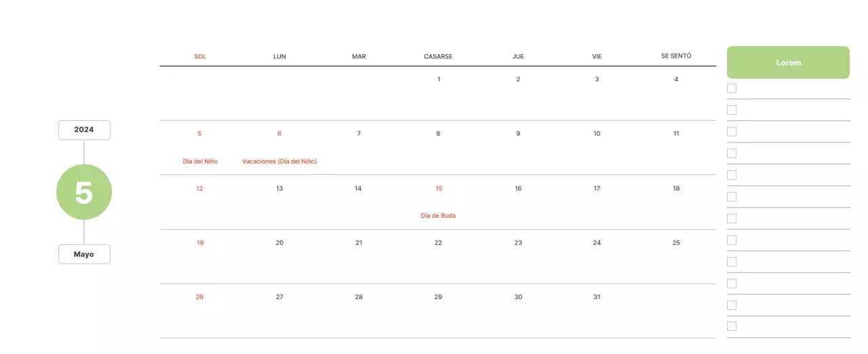Select date 20 in the calendar
Image resolution: width=868 pixels, height=354 pixels.
279,243
